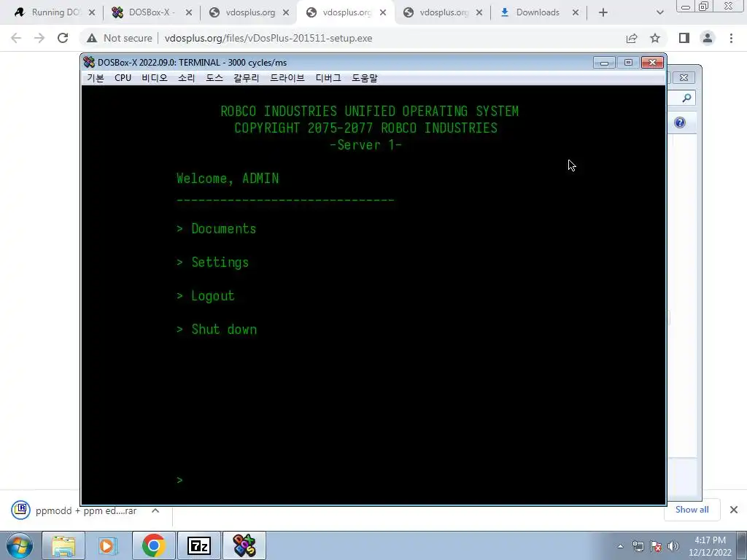Image resolution: width=747 pixels, height=560 pixels.
Task: Open the 비디오 menu in DOSBox-X
Action: [x=155, y=78]
